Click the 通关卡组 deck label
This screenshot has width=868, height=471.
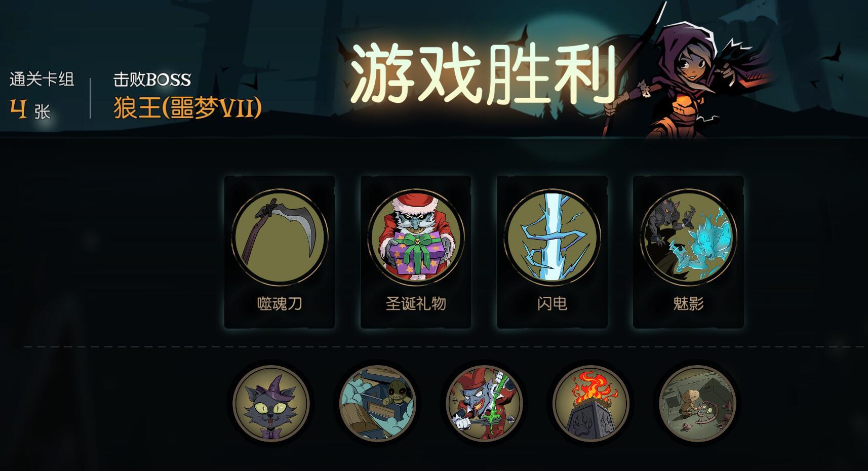coord(42,79)
